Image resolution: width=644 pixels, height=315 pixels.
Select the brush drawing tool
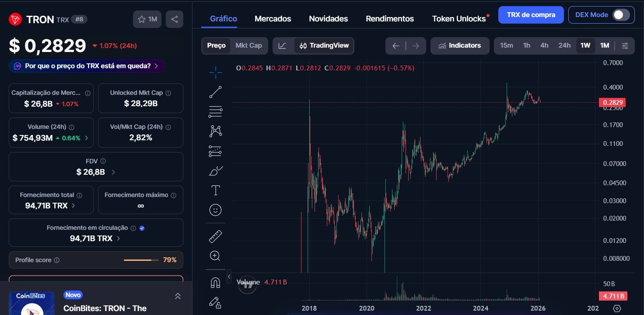tap(215, 171)
